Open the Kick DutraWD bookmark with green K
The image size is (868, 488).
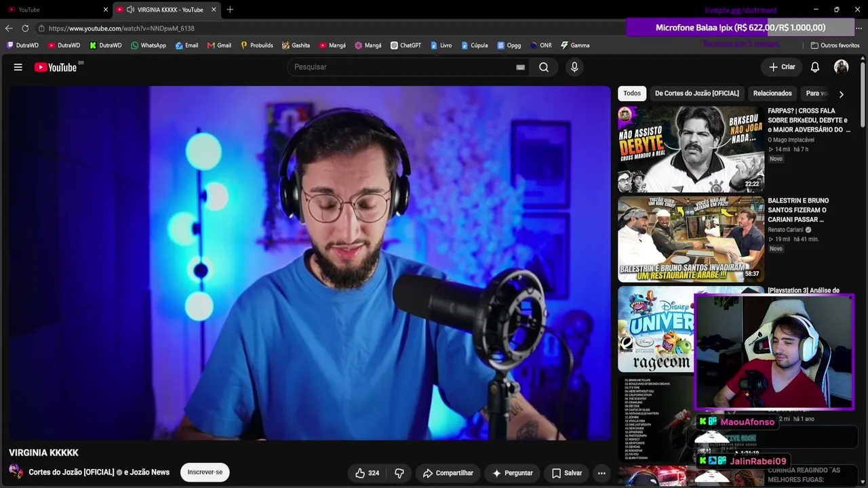click(x=105, y=45)
